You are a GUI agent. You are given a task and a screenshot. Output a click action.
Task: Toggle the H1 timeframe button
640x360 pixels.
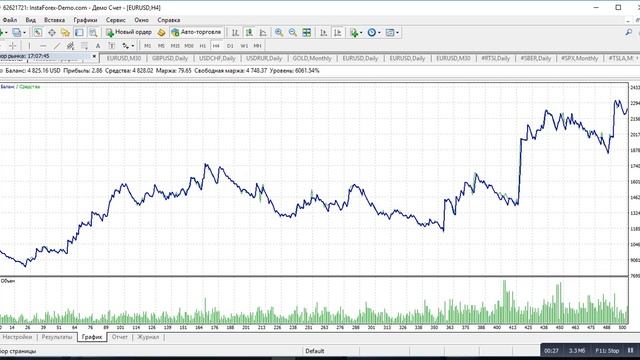[x=203, y=46]
